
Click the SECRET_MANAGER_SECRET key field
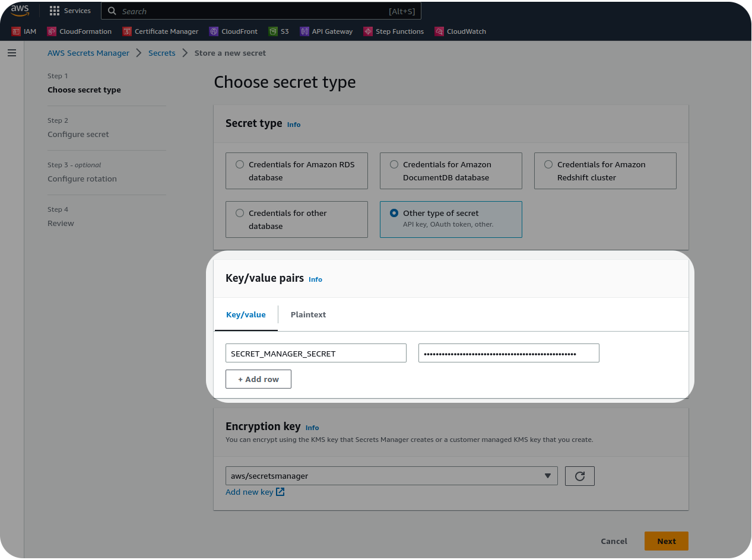tap(316, 353)
